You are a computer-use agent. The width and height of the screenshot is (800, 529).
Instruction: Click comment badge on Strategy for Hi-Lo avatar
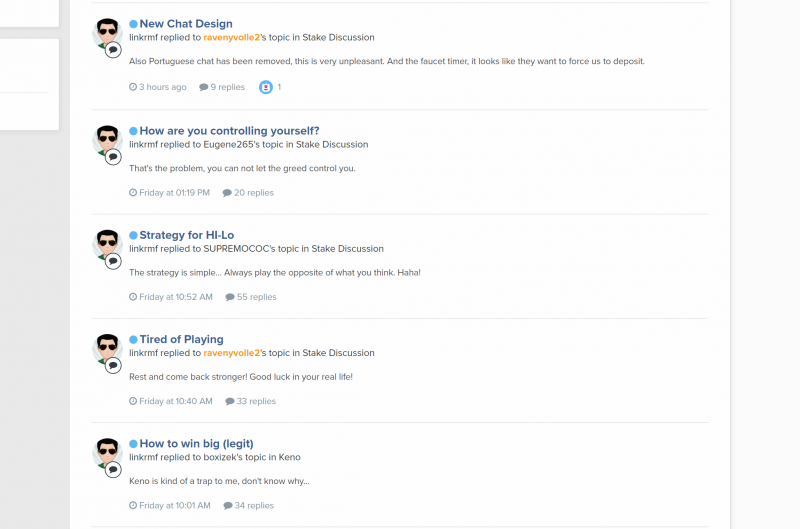[113, 261]
